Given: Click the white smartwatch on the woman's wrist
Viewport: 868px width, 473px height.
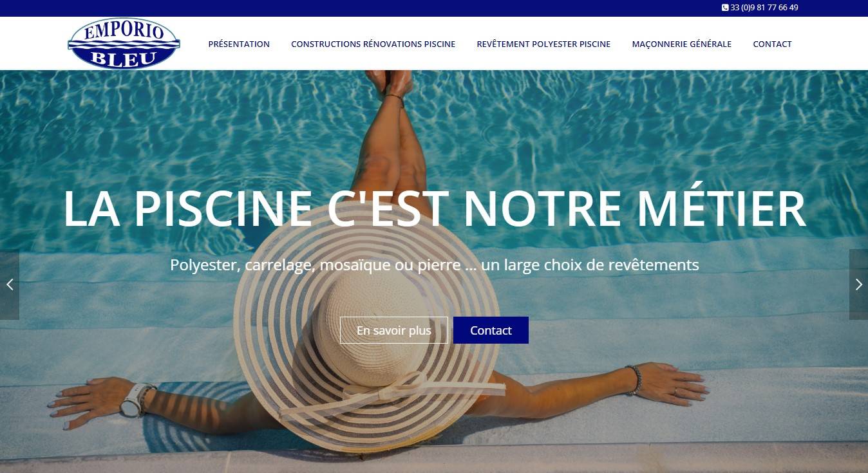Looking at the screenshot, I should [x=132, y=399].
